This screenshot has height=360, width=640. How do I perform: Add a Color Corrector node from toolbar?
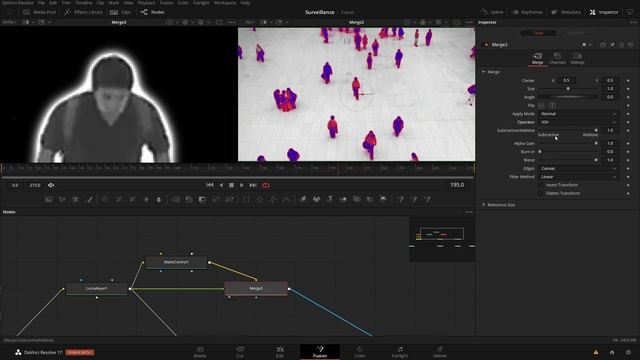(x=105, y=199)
